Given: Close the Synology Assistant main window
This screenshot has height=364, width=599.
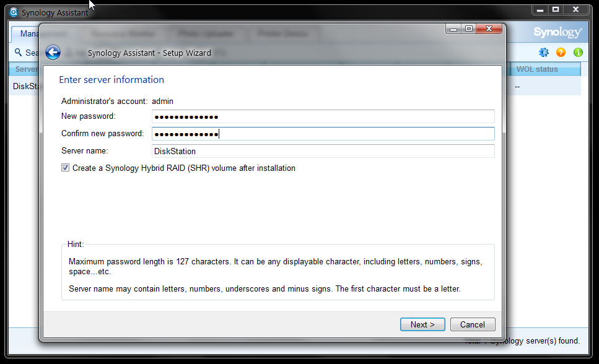Looking at the screenshot, I should 575,9.
